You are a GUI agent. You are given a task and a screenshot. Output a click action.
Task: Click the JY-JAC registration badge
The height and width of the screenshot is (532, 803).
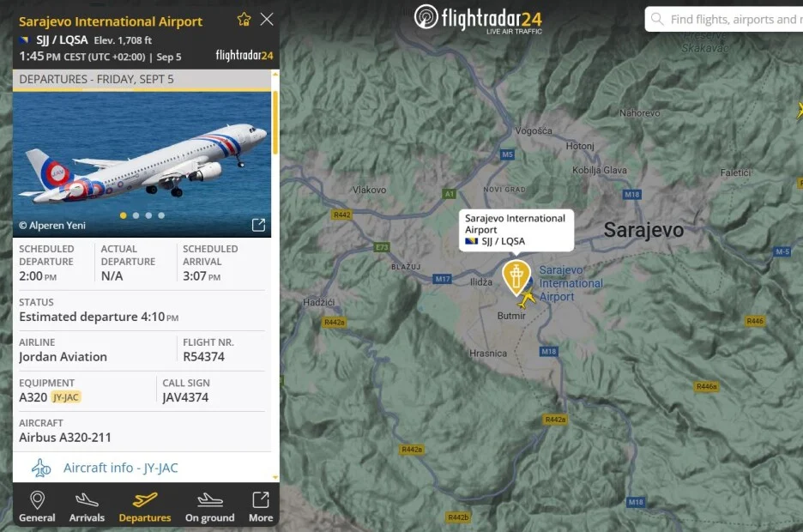66,397
